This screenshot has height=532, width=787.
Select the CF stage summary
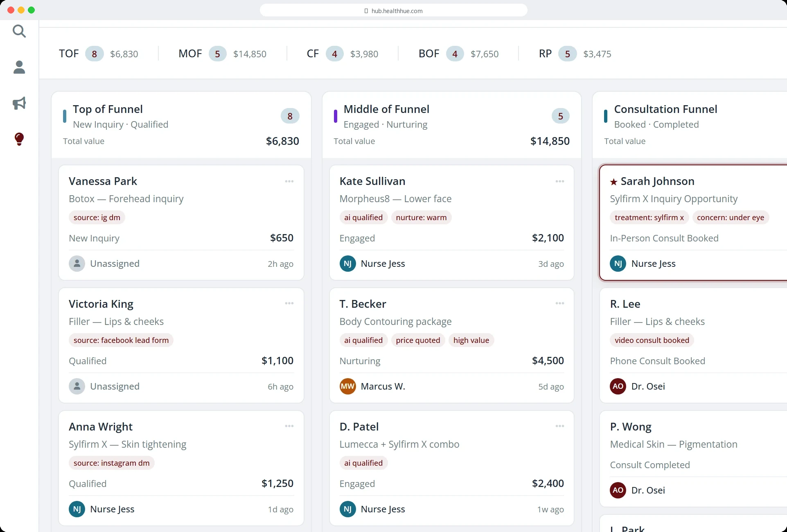[x=343, y=54]
